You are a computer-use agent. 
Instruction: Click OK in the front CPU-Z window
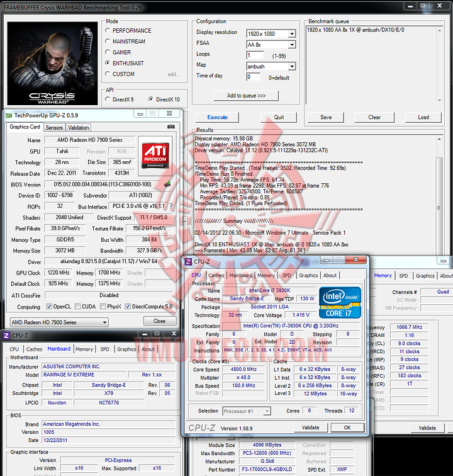347,428
